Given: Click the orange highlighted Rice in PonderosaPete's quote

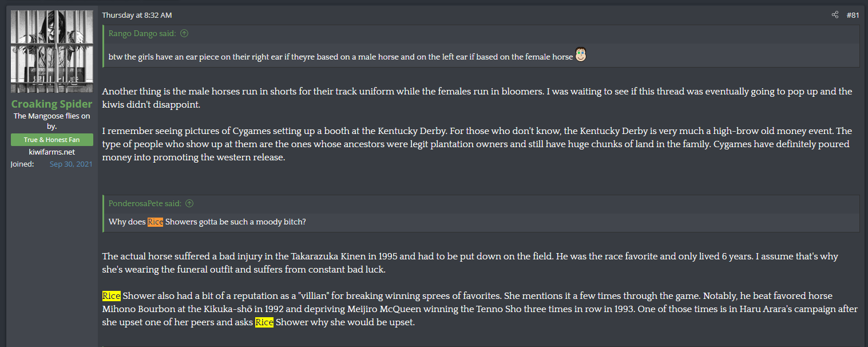Looking at the screenshot, I should click(155, 222).
